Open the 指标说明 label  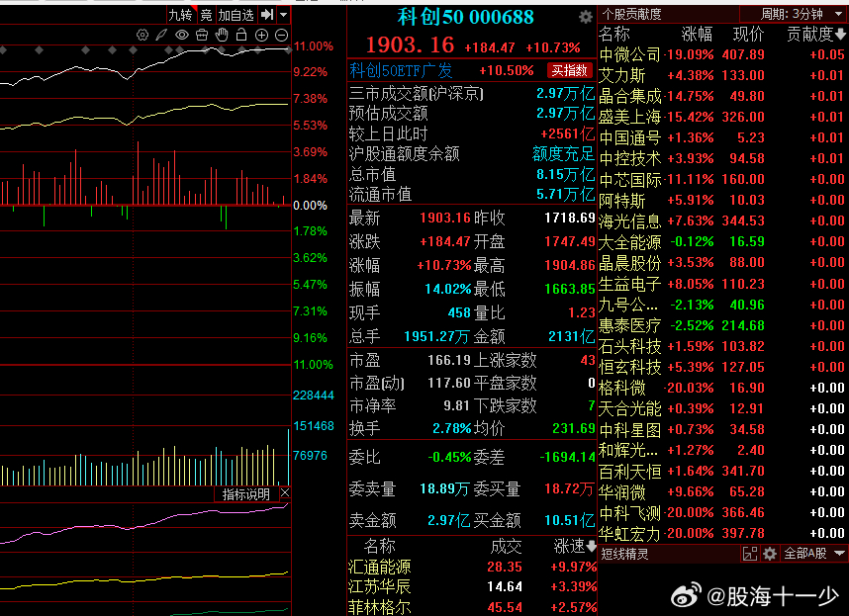(x=245, y=493)
